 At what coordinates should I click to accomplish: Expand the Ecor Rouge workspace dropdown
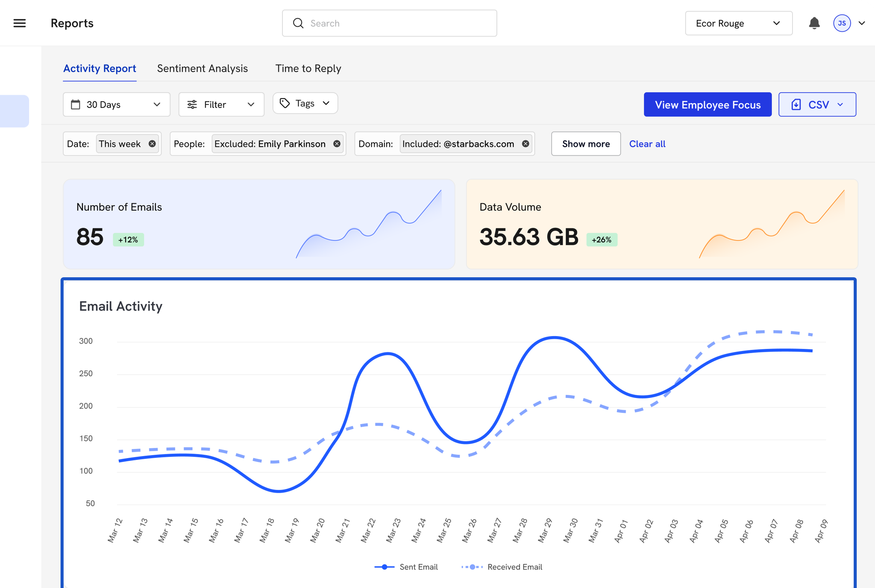point(738,23)
